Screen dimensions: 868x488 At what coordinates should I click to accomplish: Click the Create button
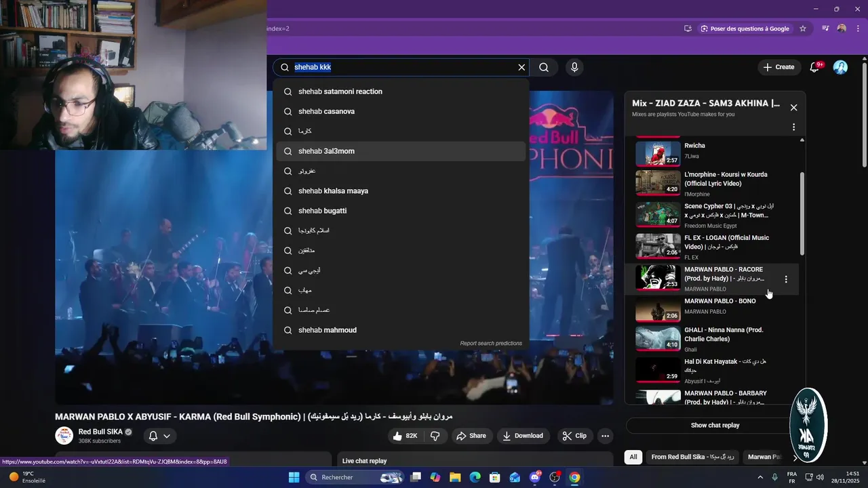778,67
